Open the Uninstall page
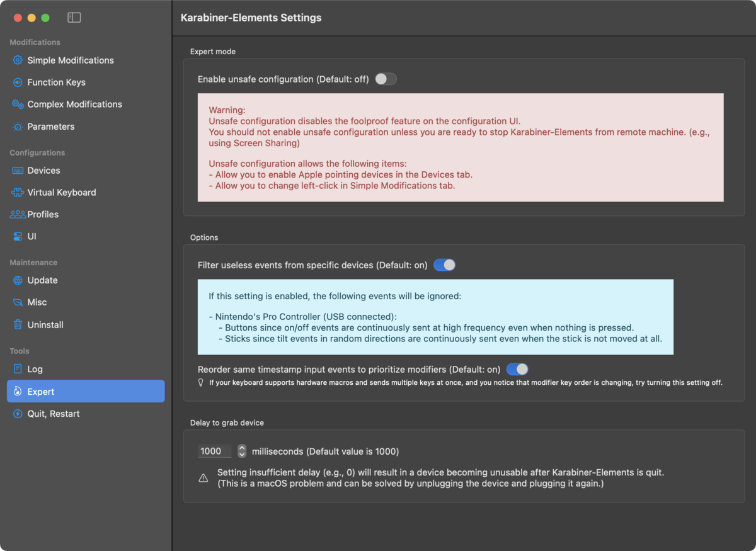The height and width of the screenshot is (551, 756). [x=86, y=325]
